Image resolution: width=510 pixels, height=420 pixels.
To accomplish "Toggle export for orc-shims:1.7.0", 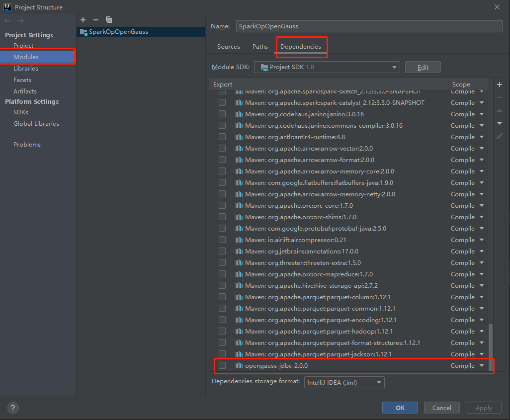I will (222, 217).
